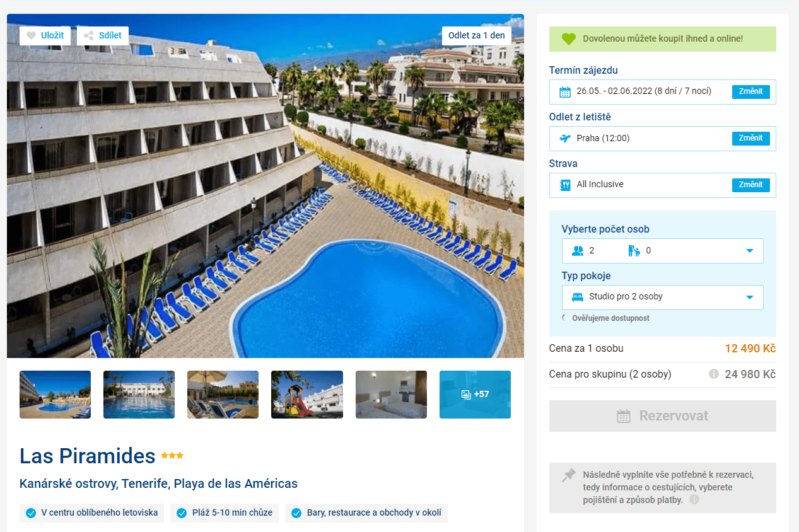Screen dimensions: 799x532
Task: Expand the Studio pro 2 osoby room dropdown
Action: (x=663, y=298)
